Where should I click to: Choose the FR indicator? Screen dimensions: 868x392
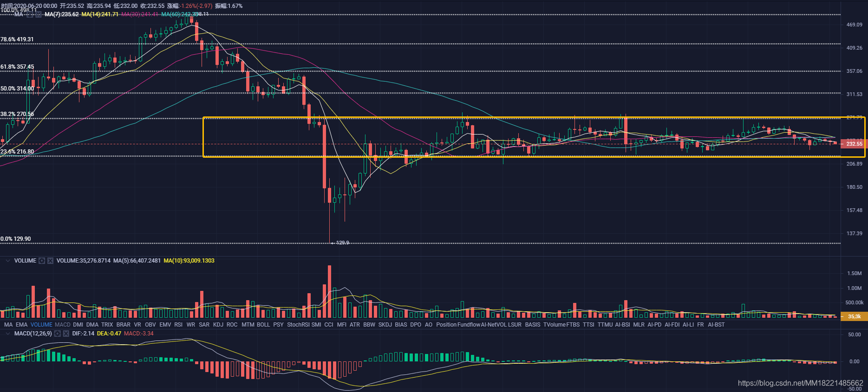coord(700,325)
